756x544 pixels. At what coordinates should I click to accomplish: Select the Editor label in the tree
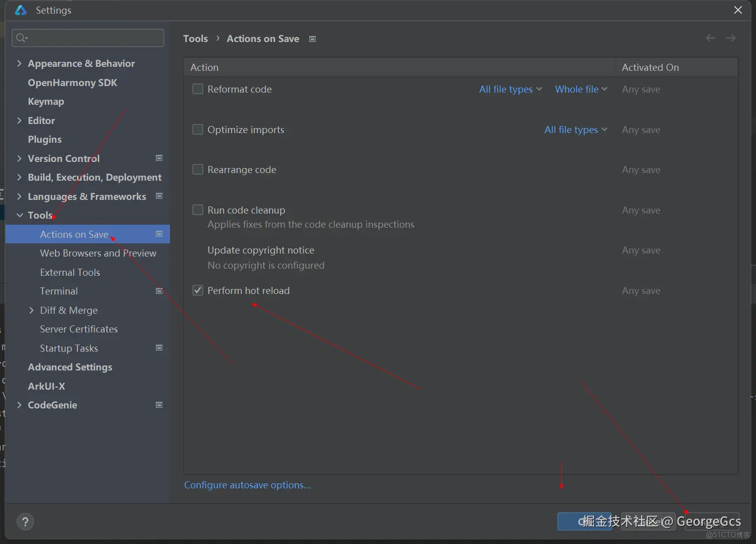[x=41, y=120]
